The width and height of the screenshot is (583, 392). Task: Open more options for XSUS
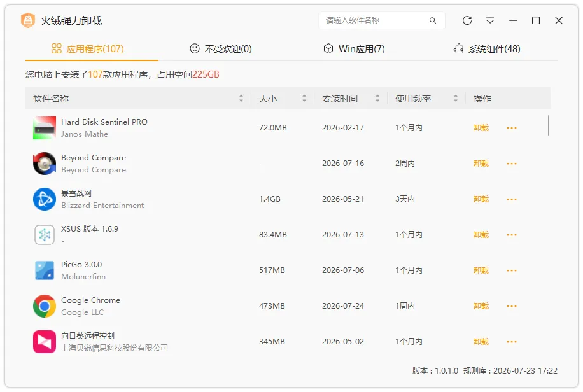tap(512, 235)
